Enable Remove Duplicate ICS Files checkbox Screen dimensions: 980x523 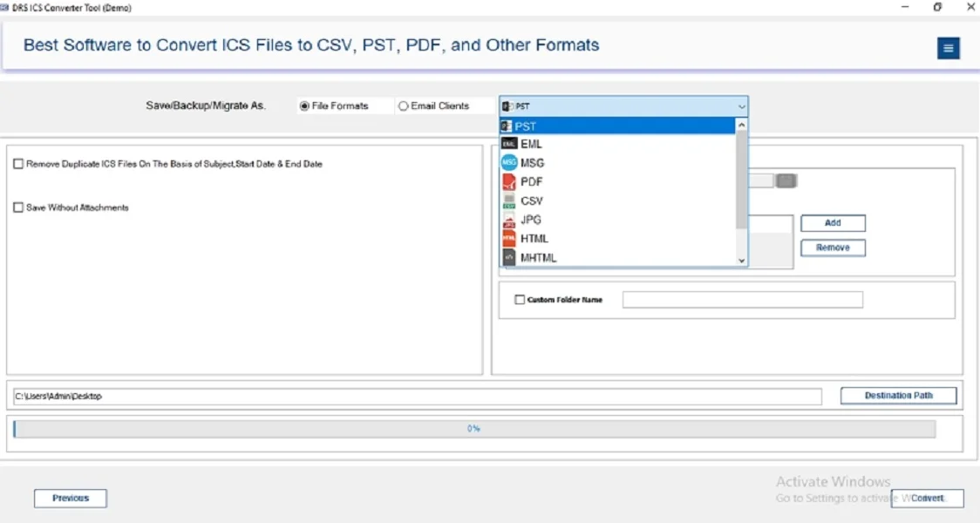18,164
